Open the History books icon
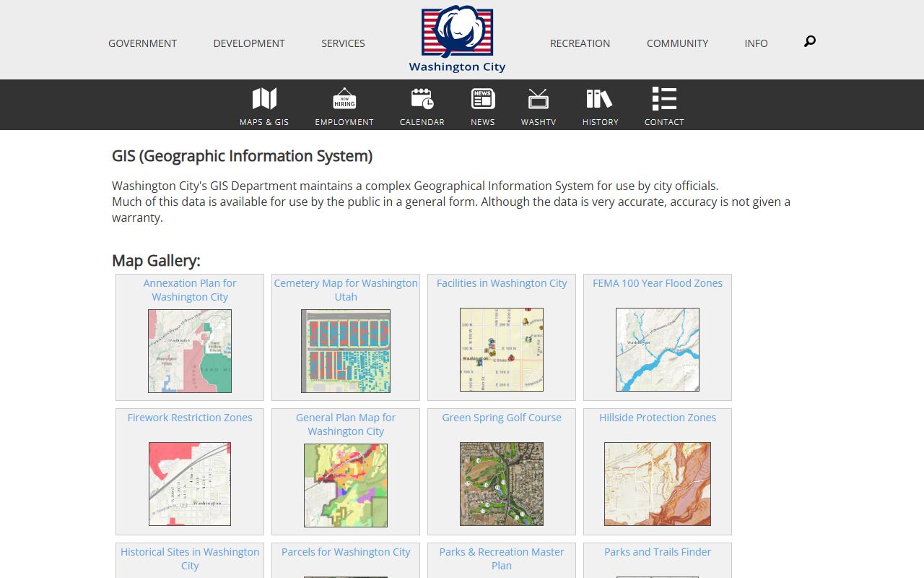The image size is (924, 578). click(x=600, y=99)
